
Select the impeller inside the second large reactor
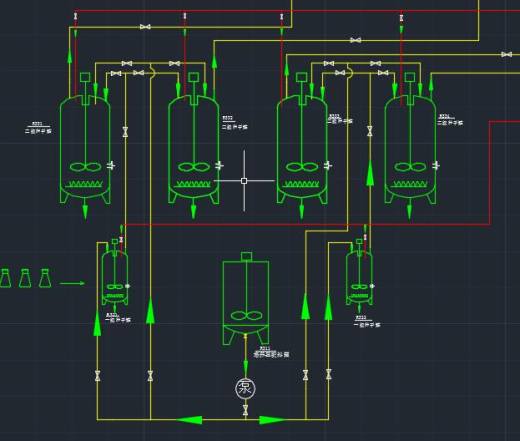point(194,167)
